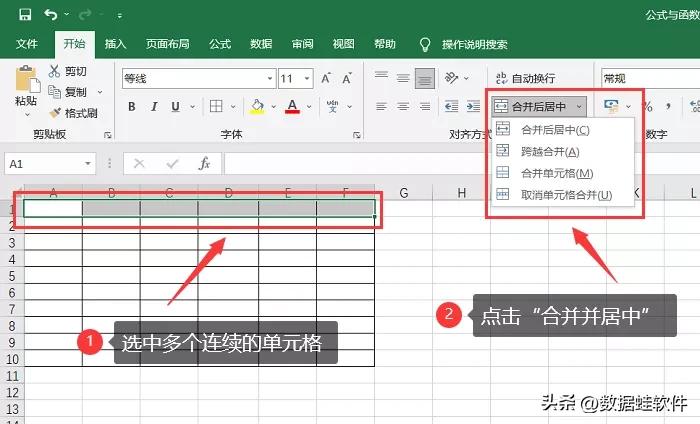
Task: Click the Insert Function fx icon
Action: click(204, 163)
